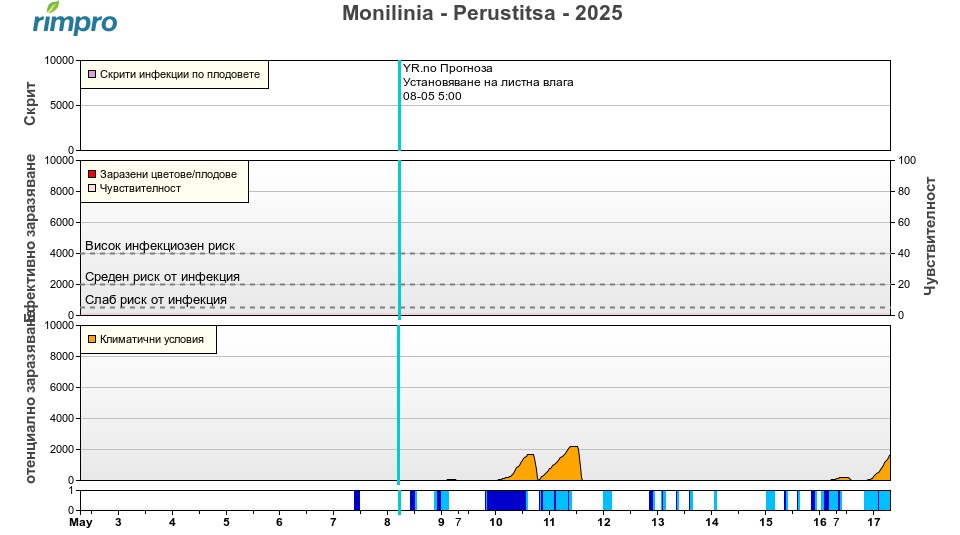Image resolution: width=960 pixels, height=535 pixels.
Task: Click legend label Климатични условия
Action: (x=152, y=339)
